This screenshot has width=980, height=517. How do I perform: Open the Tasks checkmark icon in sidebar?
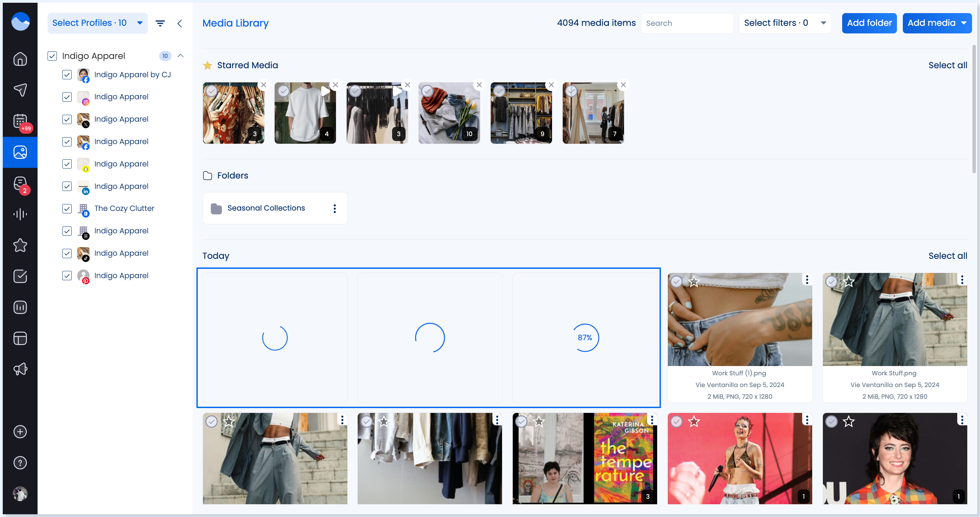click(x=20, y=276)
